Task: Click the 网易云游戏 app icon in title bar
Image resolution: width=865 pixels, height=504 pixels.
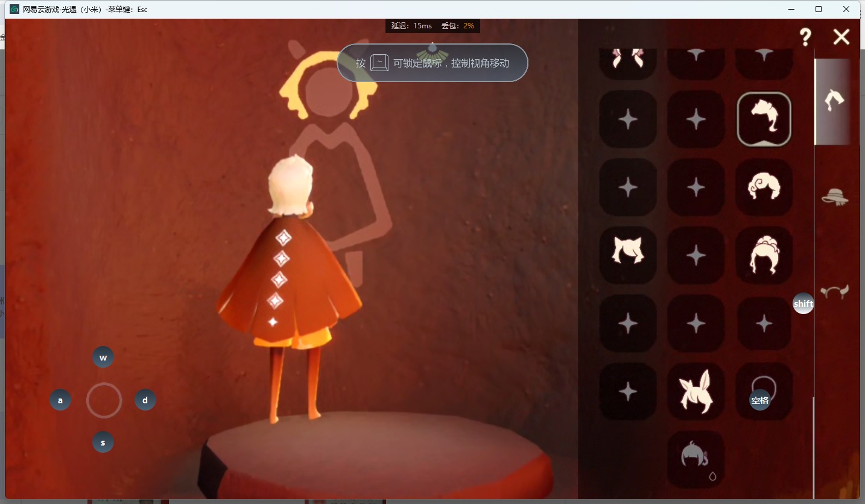Action: [14, 9]
